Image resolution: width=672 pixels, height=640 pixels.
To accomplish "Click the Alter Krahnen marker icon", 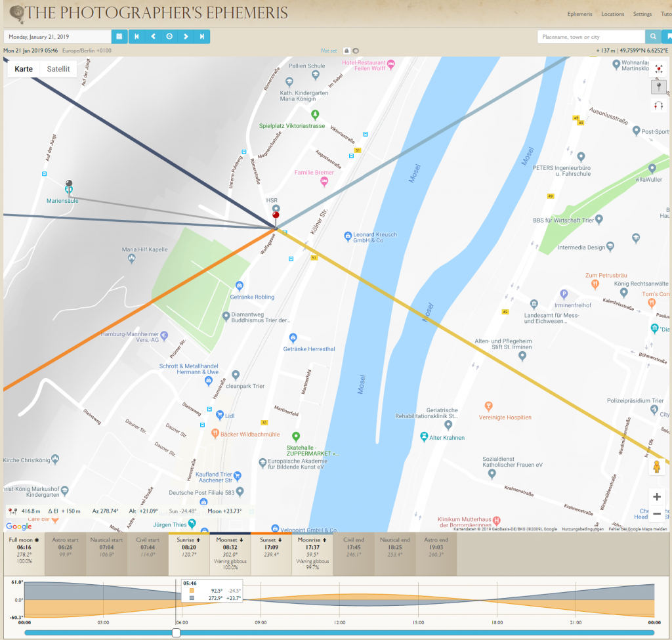I will point(424,437).
